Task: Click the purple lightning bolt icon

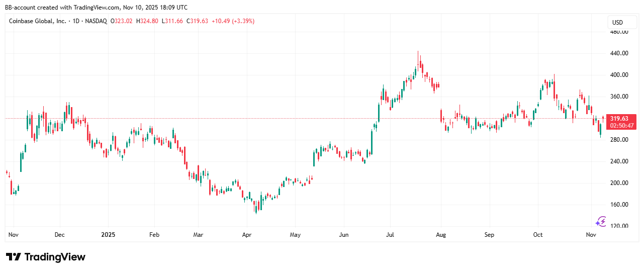Action: point(601,222)
